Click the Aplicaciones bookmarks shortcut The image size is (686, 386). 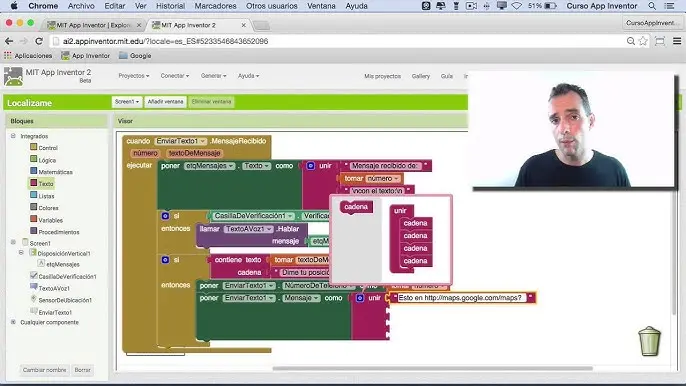pyautogui.click(x=28, y=56)
